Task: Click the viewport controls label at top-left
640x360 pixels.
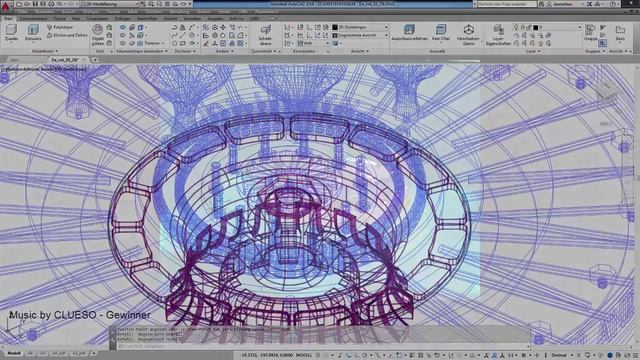Action: pos(44,69)
